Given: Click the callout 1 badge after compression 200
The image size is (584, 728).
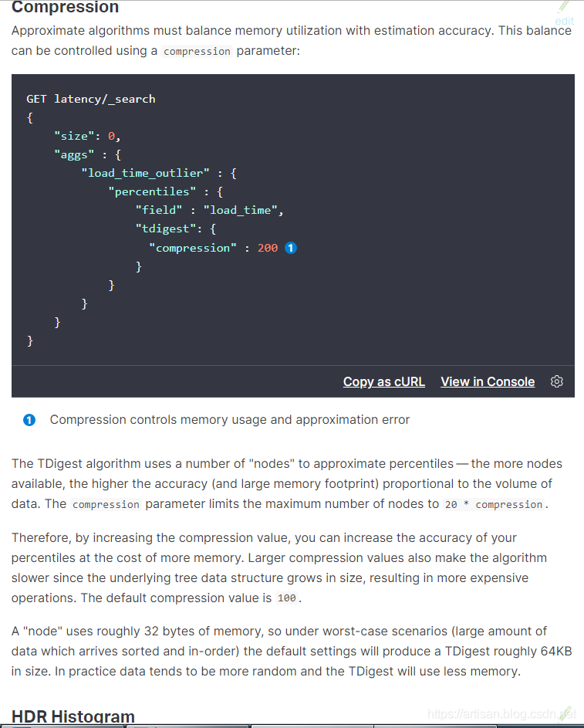Looking at the screenshot, I should pos(291,248).
